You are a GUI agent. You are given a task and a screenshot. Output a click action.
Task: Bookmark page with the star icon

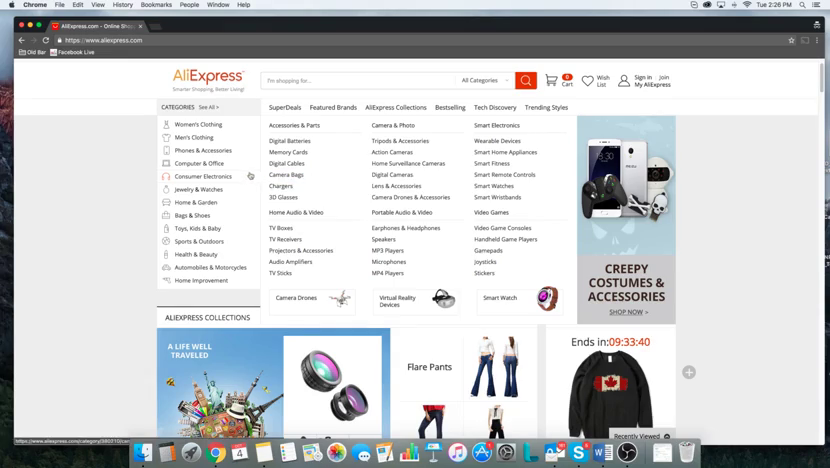coord(791,40)
